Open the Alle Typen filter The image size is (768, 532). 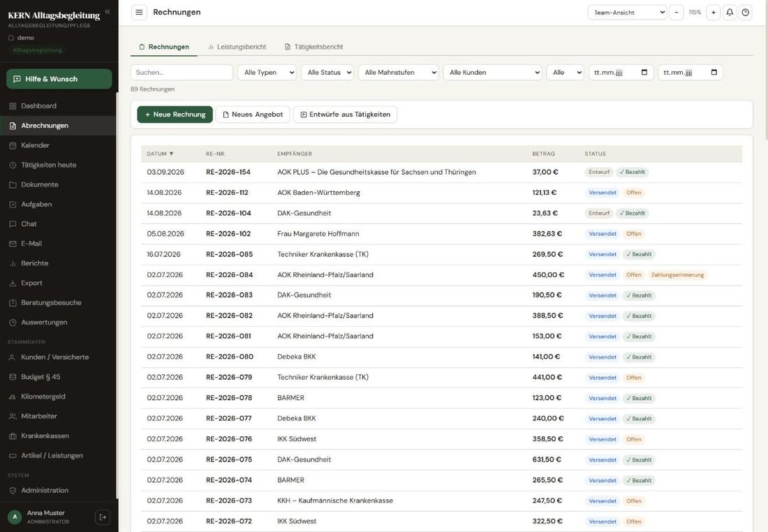(267, 72)
